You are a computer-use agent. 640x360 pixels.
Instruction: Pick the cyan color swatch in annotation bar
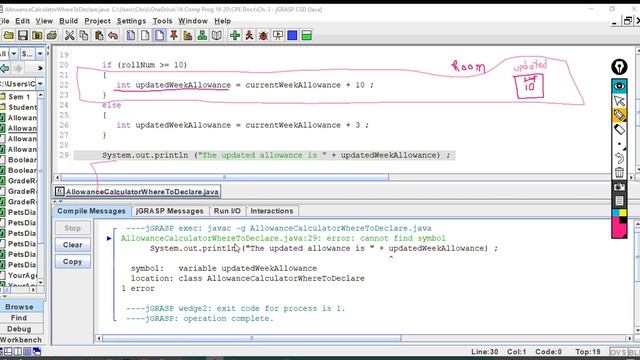click(x=616, y=213)
